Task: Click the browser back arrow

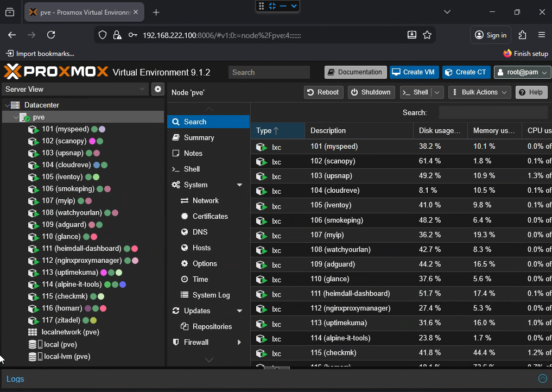Action: (x=12, y=35)
